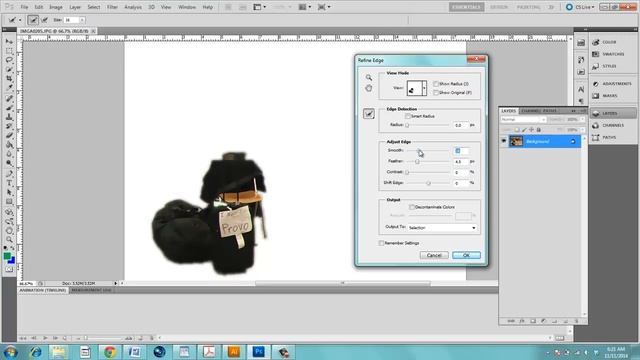This screenshot has width=640, height=360.
Task: Open the Select menu
Action: pyautogui.click(x=94, y=7)
